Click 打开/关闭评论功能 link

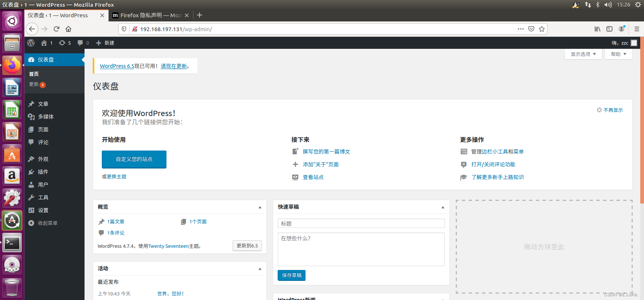click(493, 164)
